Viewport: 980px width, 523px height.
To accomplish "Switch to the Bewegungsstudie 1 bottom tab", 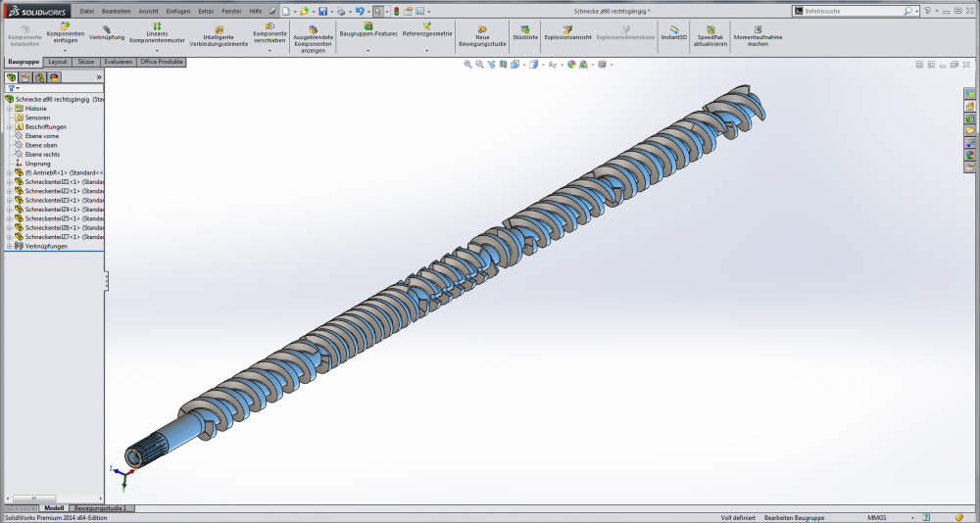I will coord(100,508).
